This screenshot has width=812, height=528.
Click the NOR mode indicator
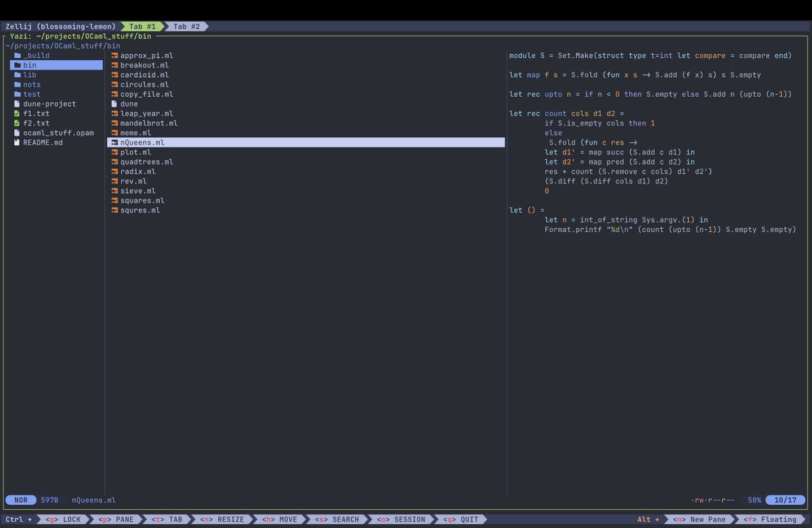20,500
